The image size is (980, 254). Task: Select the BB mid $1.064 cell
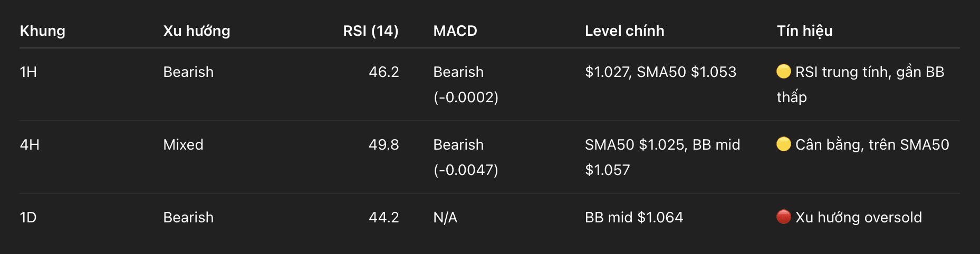coord(634,217)
